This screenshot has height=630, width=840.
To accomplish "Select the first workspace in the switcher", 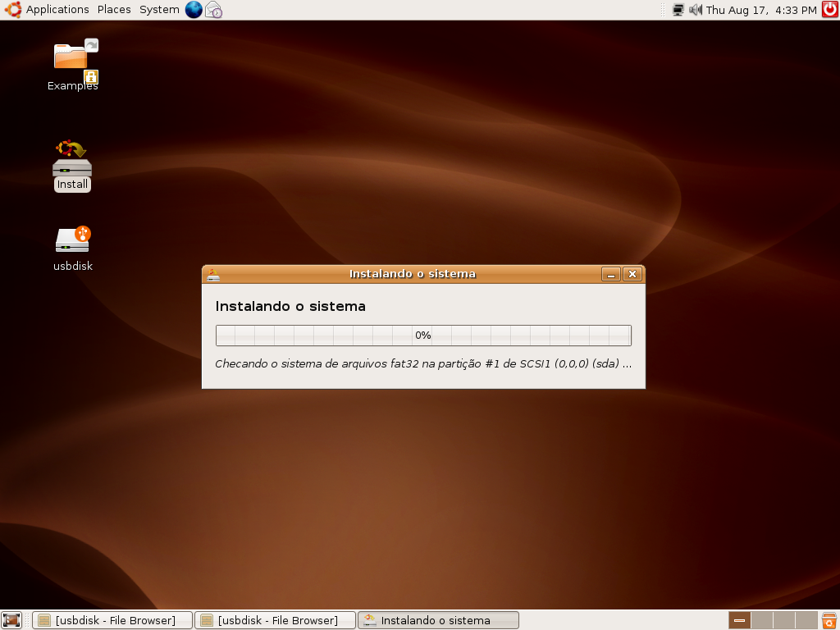I will 739,620.
